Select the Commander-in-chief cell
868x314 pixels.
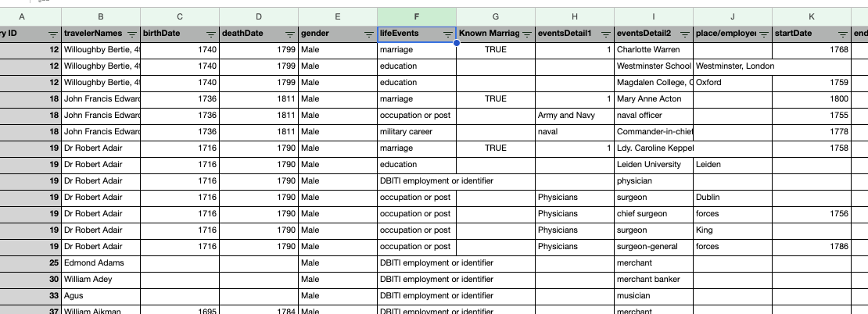coord(653,131)
